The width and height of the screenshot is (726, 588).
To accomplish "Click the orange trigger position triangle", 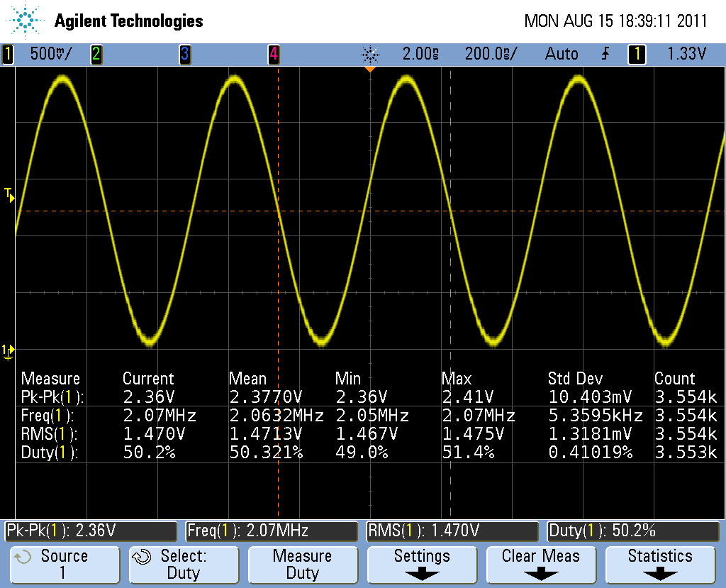I will coord(370,69).
